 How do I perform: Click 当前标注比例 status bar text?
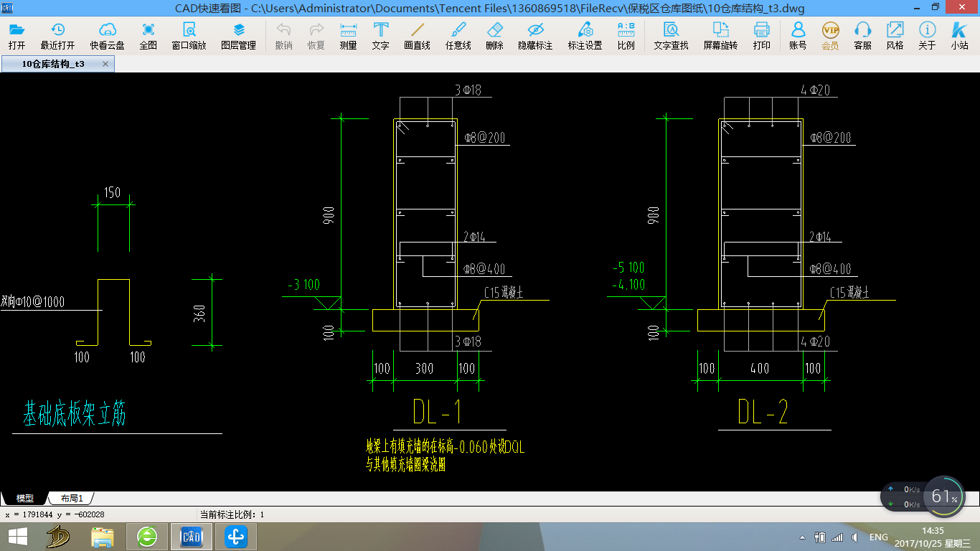click(232, 514)
